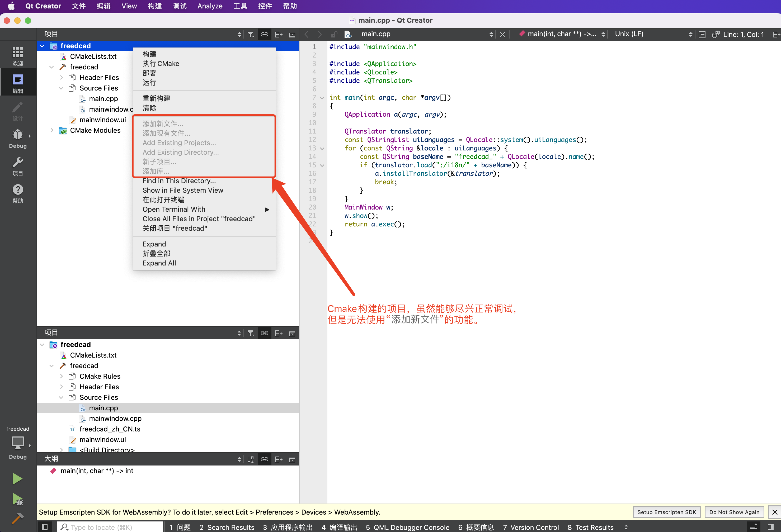Start debugging with run-debug icon
The width and height of the screenshot is (781, 532).
tap(17, 499)
